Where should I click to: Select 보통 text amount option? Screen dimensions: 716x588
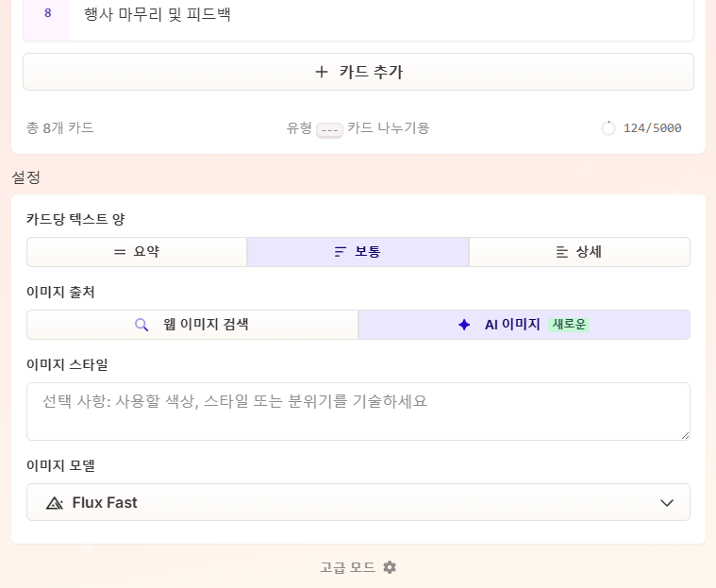(358, 252)
